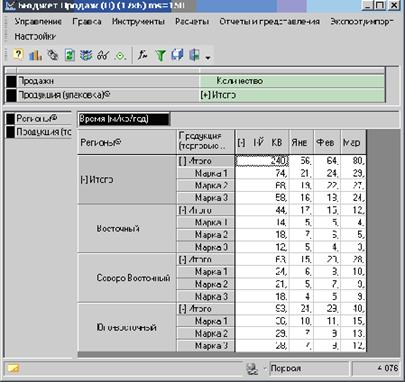Toggle the black square beside Регионы dimension
405x382 pixels.
point(11,119)
